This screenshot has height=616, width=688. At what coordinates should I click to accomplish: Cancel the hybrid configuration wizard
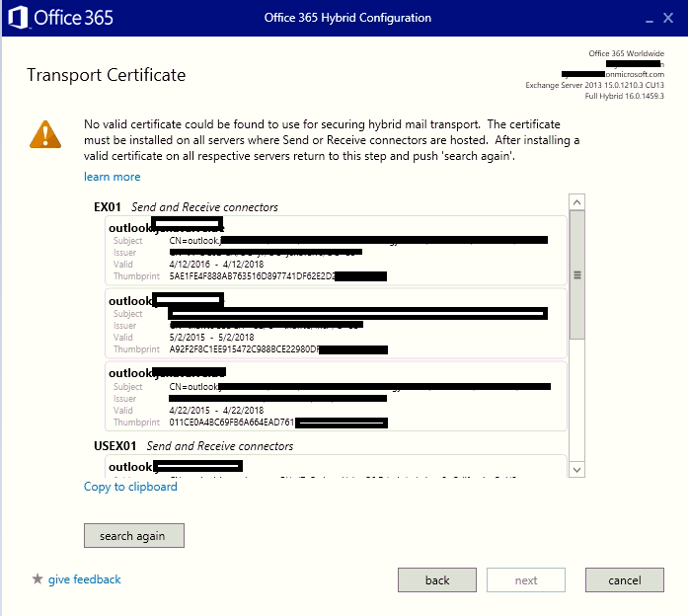(x=625, y=580)
